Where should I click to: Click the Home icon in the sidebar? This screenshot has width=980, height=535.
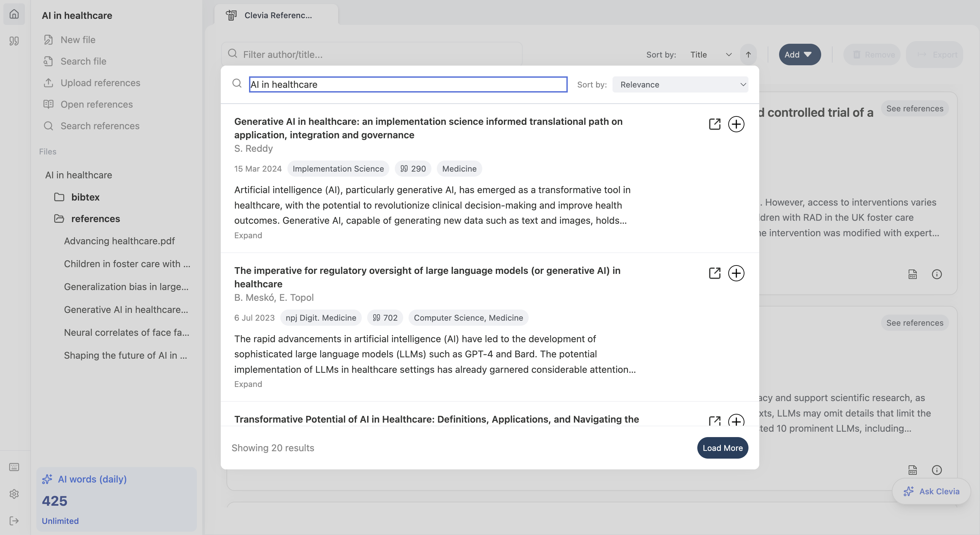click(14, 14)
